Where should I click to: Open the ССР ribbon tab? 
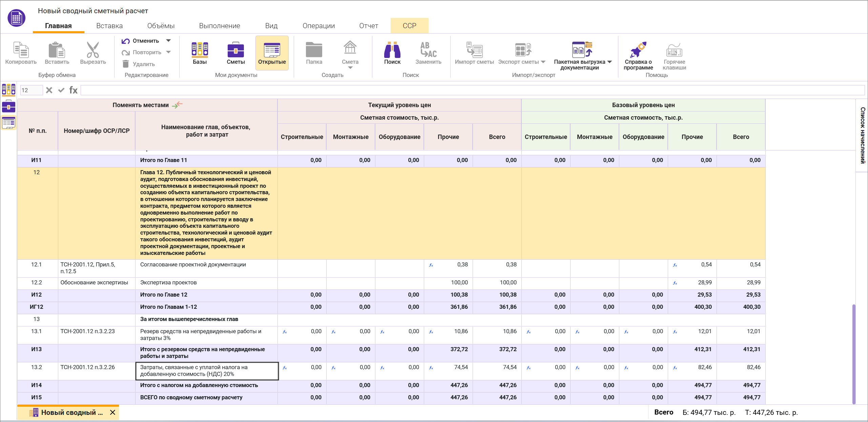[x=409, y=26]
